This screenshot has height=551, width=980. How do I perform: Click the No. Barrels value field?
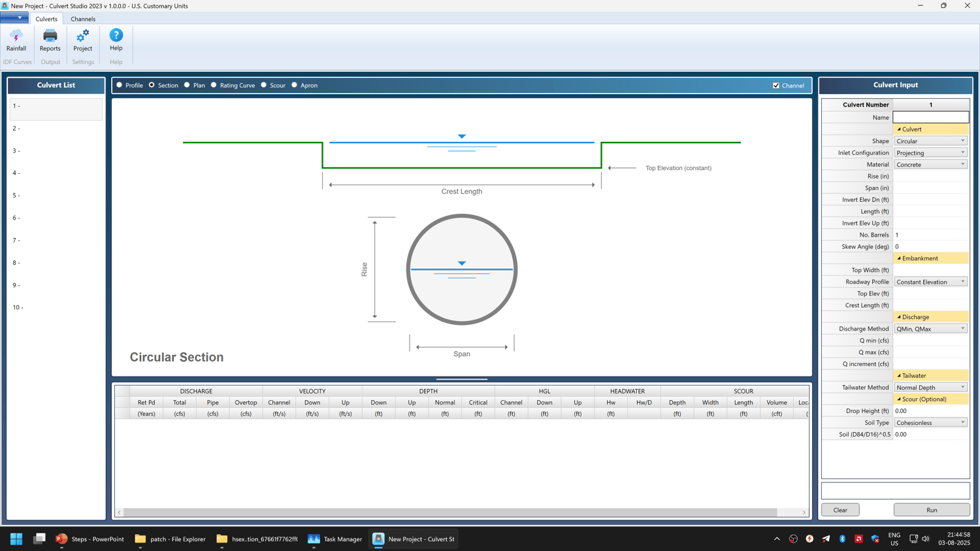pos(931,235)
